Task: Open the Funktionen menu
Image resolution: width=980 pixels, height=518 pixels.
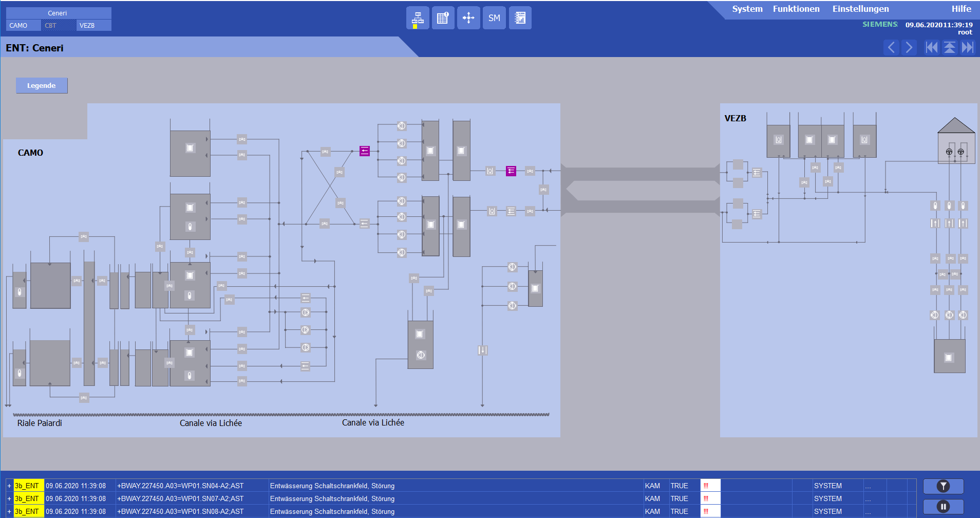Action: pos(796,9)
